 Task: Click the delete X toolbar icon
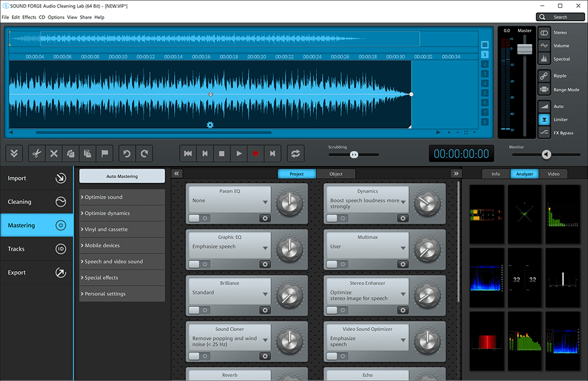click(x=54, y=153)
